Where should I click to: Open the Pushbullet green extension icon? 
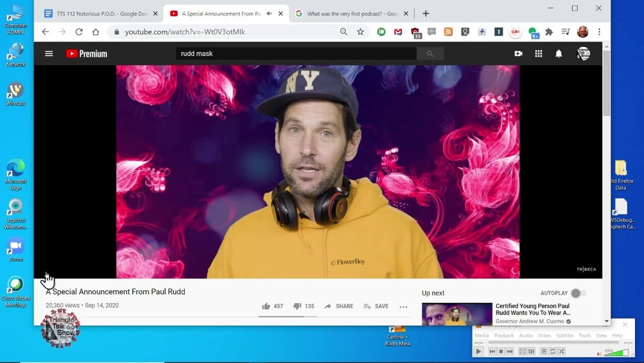381,32
